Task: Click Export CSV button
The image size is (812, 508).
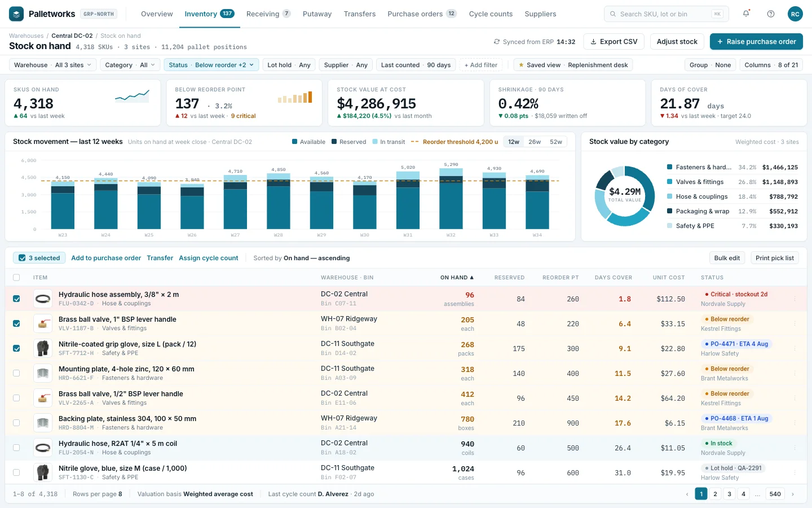Action: click(x=614, y=42)
